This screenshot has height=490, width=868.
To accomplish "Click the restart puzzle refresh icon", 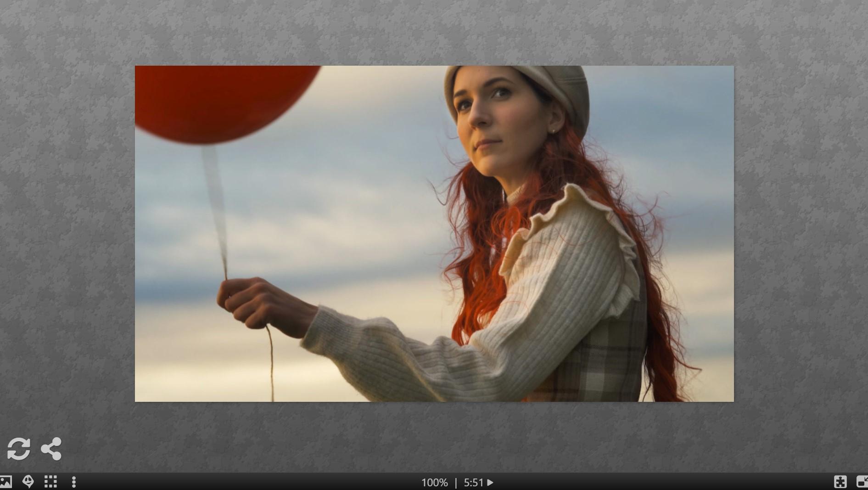I will click(18, 449).
